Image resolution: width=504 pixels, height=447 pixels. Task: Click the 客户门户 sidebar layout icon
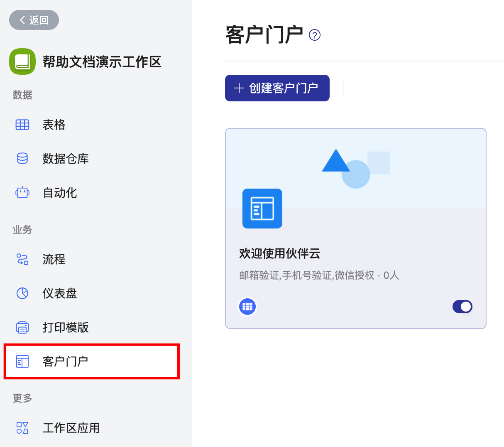click(x=22, y=361)
